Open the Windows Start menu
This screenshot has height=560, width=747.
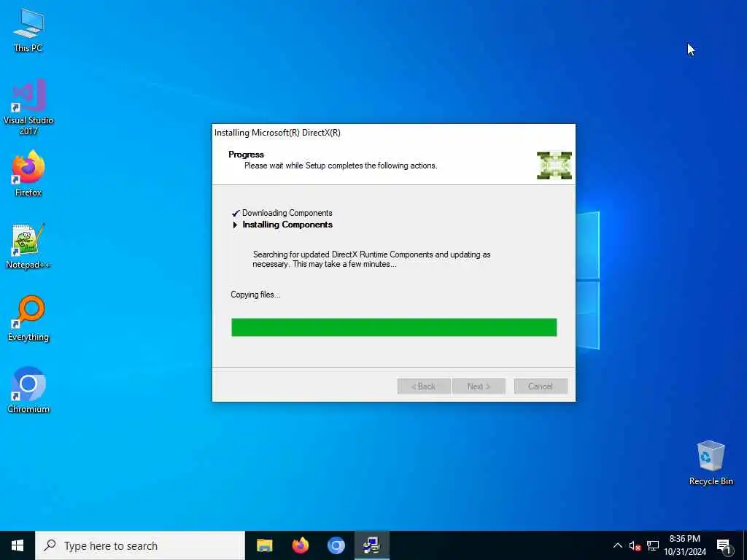click(x=18, y=545)
